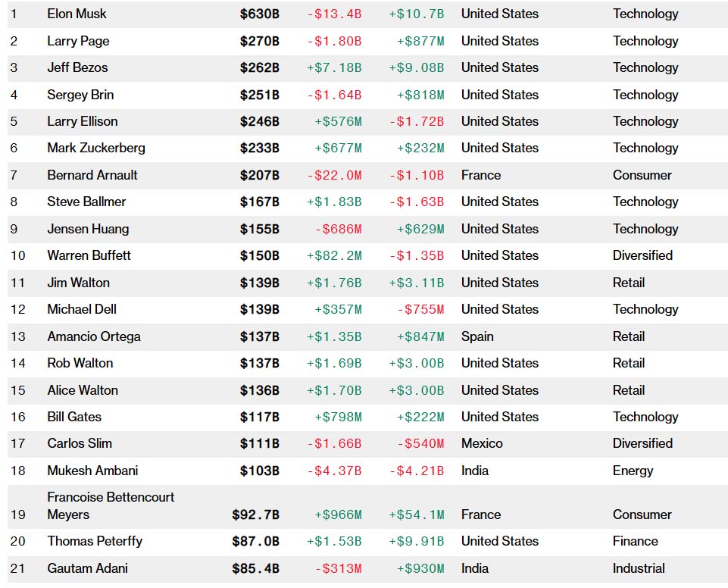Select the Energy industry cell for Mukesh Ambani
The height and width of the screenshot is (588, 728).
[633, 471]
